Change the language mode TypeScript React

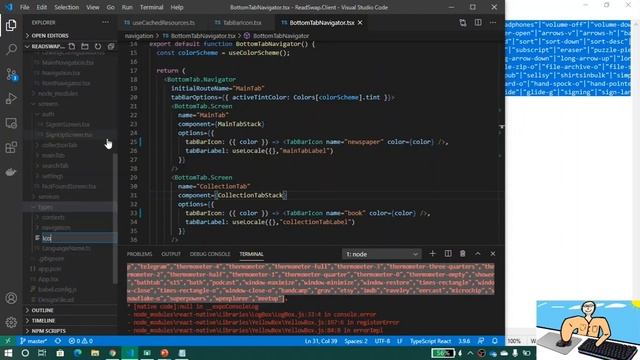tap(430, 341)
